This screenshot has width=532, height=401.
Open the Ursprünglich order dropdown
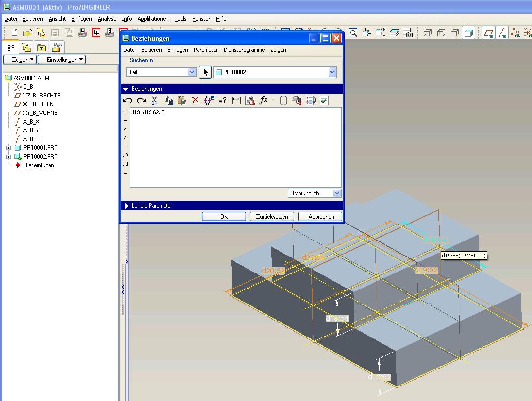coord(336,193)
